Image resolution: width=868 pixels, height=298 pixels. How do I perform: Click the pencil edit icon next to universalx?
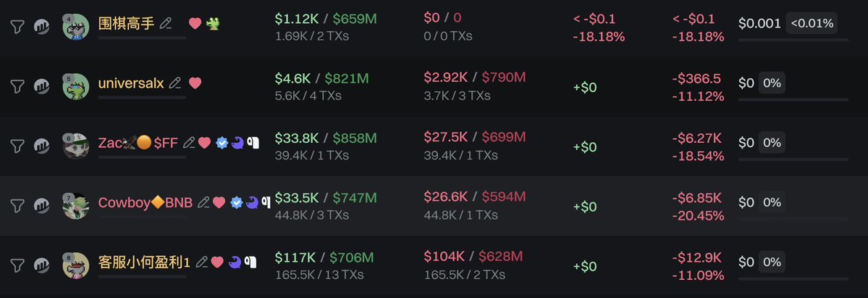pyautogui.click(x=174, y=83)
